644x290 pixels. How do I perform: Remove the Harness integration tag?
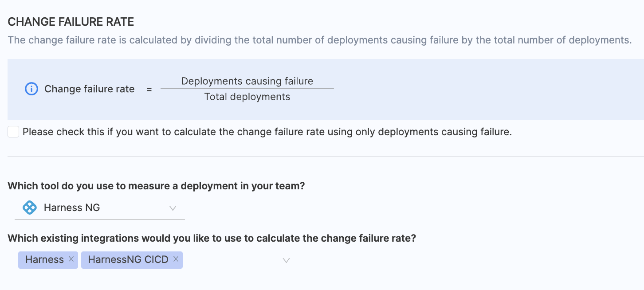tap(71, 259)
